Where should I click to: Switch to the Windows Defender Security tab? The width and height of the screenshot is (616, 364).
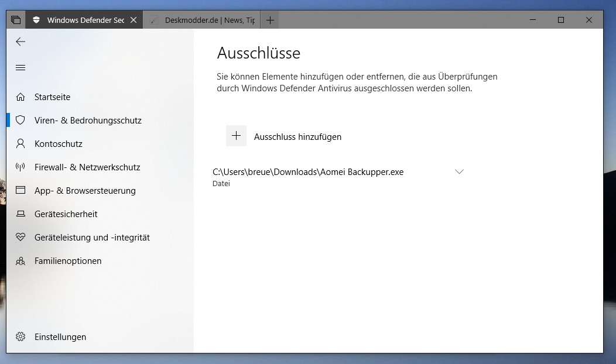(x=84, y=20)
